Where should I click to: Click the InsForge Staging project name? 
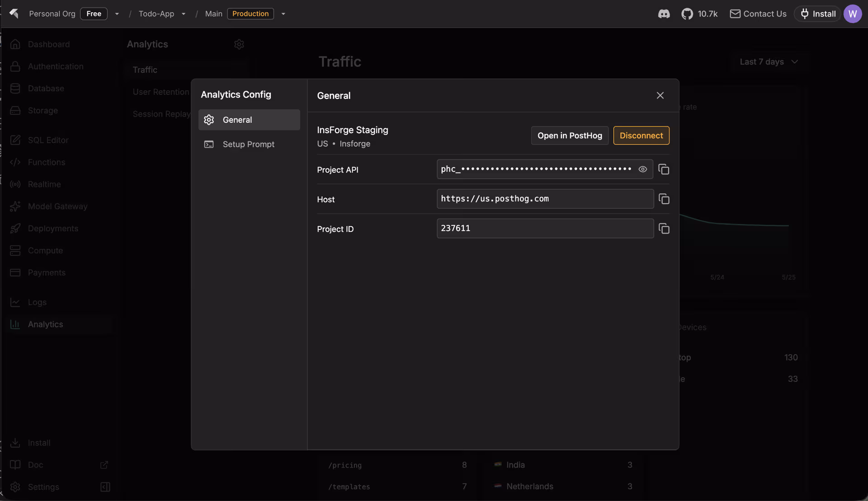click(353, 130)
